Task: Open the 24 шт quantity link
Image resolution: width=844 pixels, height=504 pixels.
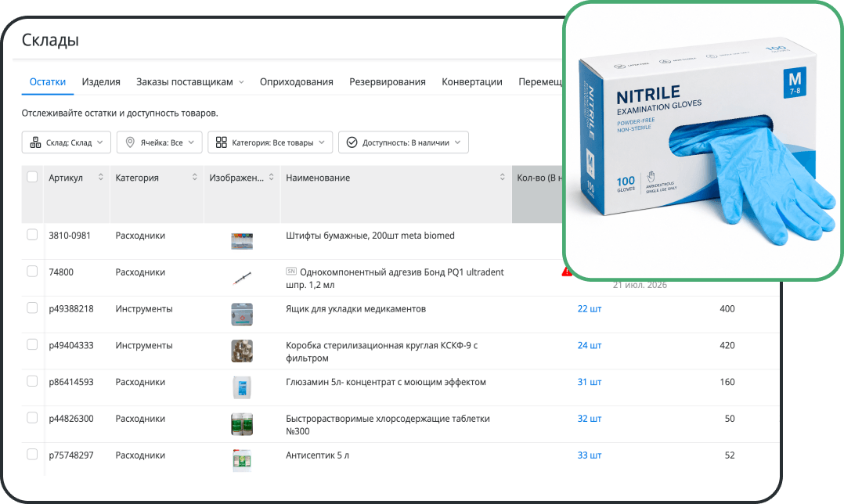Action: click(x=590, y=345)
